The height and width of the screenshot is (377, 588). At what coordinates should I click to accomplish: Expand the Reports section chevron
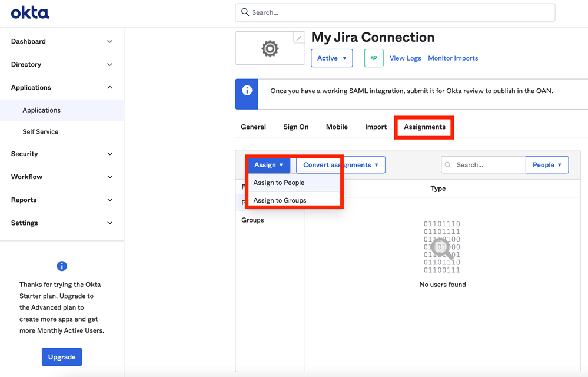coord(110,200)
